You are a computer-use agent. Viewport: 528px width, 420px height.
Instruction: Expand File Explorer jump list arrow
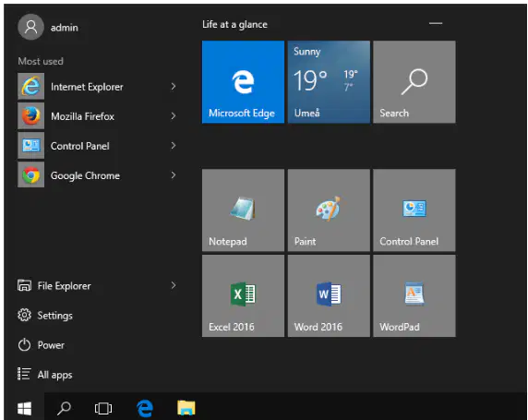click(x=174, y=285)
